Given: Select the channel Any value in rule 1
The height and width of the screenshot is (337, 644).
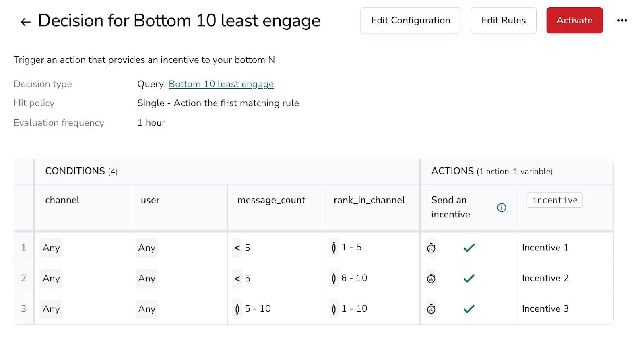Looking at the screenshot, I should pyautogui.click(x=51, y=248).
